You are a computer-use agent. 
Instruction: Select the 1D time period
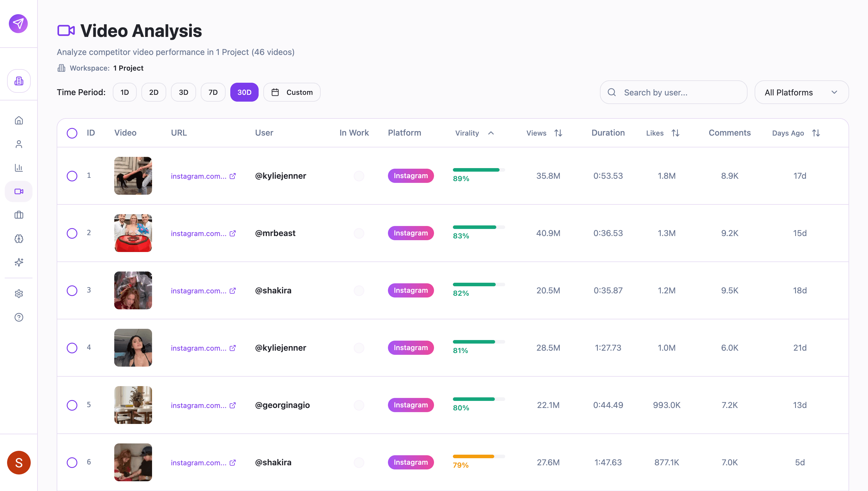[x=124, y=92]
